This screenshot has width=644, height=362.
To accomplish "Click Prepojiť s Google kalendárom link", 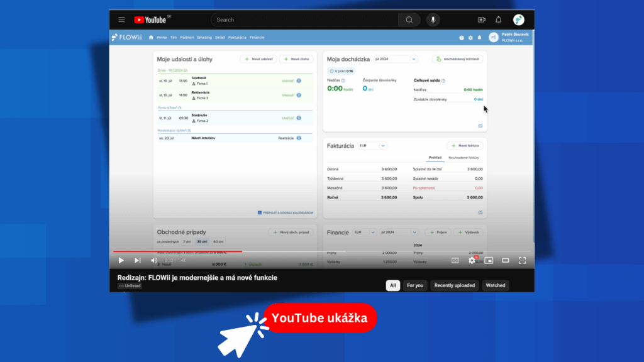I will tap(286, 212).
